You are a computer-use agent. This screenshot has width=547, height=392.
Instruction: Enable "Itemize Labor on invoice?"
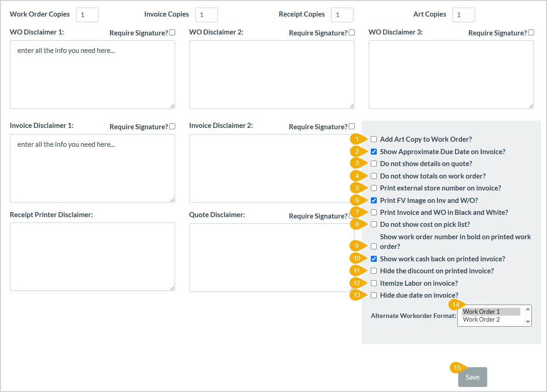coord(374,283)
